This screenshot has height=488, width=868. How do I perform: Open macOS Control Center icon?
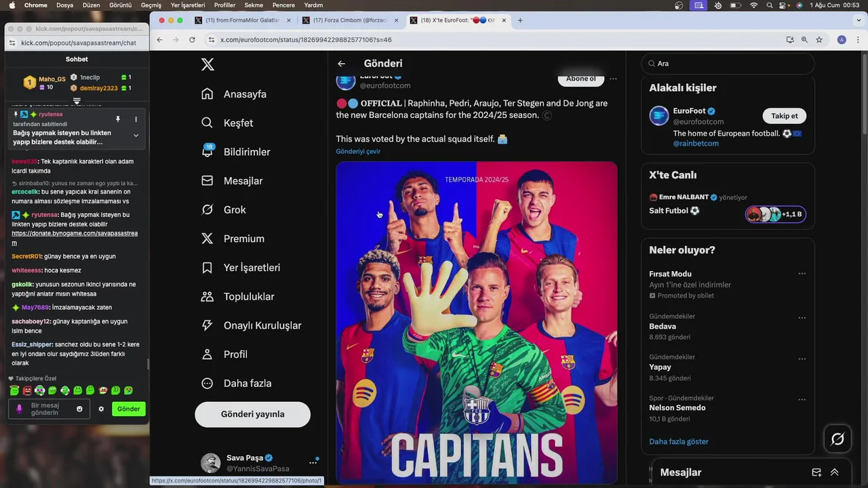point(783,5)
